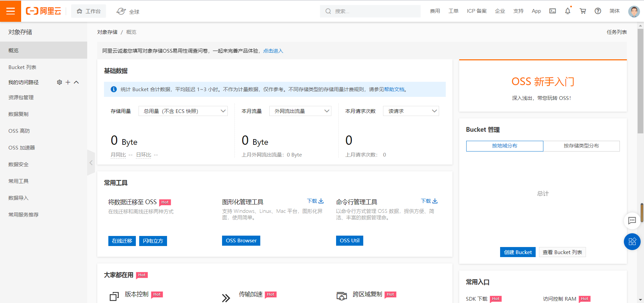Open ICP 备案 in the top bar

(477, 11)
